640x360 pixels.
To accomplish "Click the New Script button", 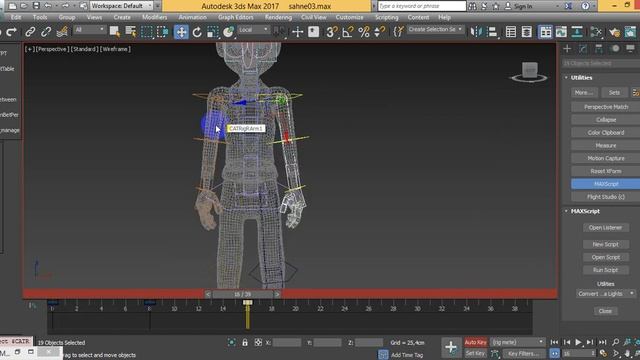I will [605, 244].
